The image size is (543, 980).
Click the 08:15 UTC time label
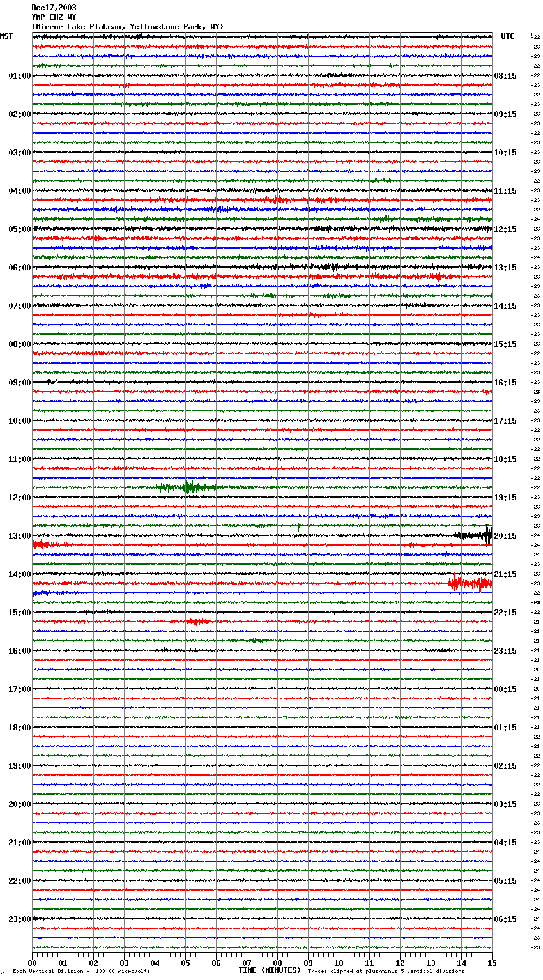[x=505, y=76]
